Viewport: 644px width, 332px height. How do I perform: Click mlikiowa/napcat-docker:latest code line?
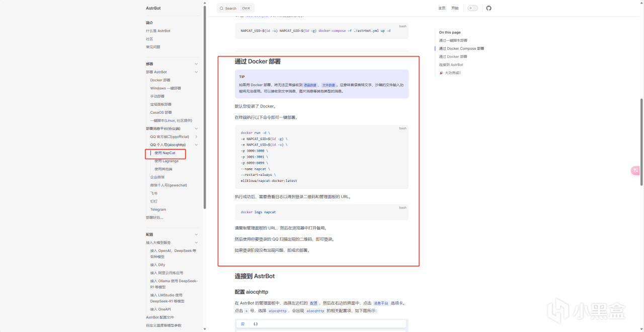pyautogui.click(x=269, y=180)
